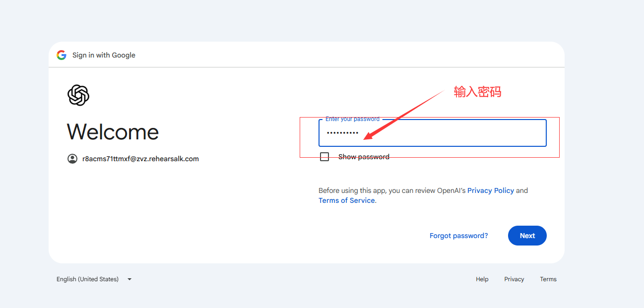Click the account avatar icon beside email
This screenshot has height=308, width=644.
click(72, 159)
